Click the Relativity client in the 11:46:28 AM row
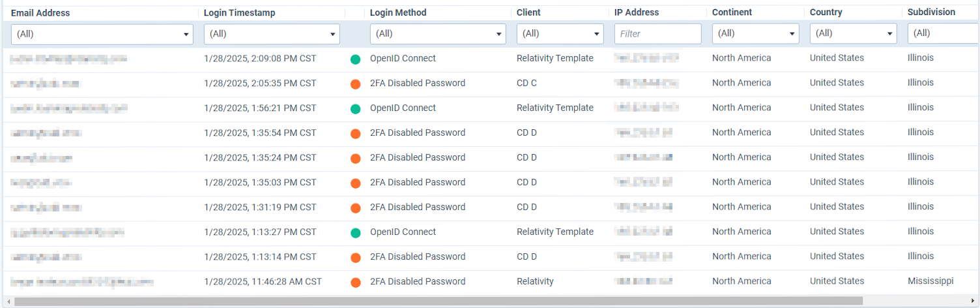Viewport: 980px width, 308px height. click(535, 281)
